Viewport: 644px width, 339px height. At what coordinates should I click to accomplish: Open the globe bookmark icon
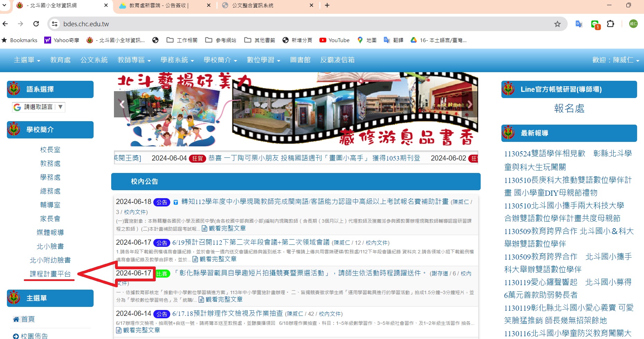[155, 40]
